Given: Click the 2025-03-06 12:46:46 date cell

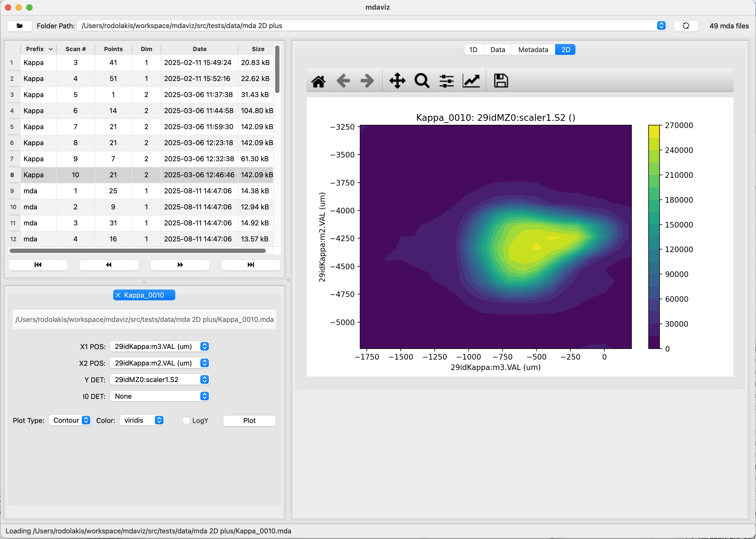Looking at the screenshot, I should pyautogui.click(x=199, y=175).
